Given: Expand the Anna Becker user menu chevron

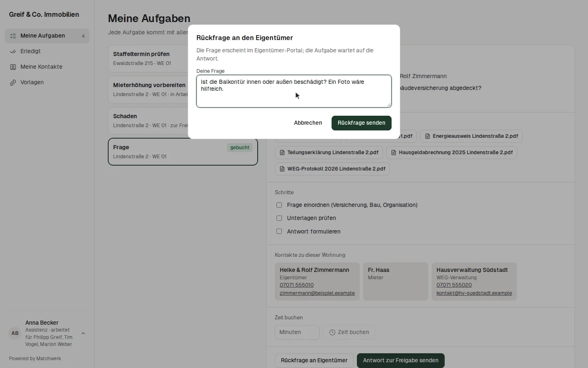Looking at the screenshot, I should 83,333.
